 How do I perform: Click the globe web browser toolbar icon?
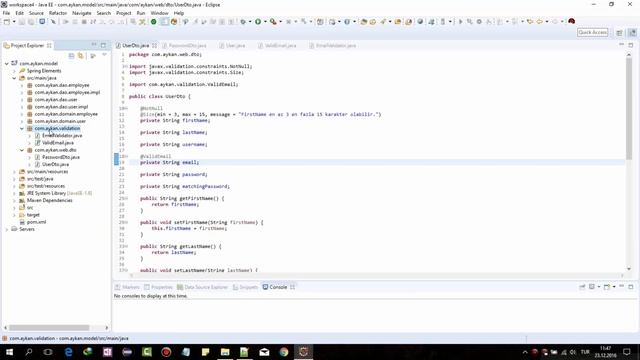tap(420, 22)
